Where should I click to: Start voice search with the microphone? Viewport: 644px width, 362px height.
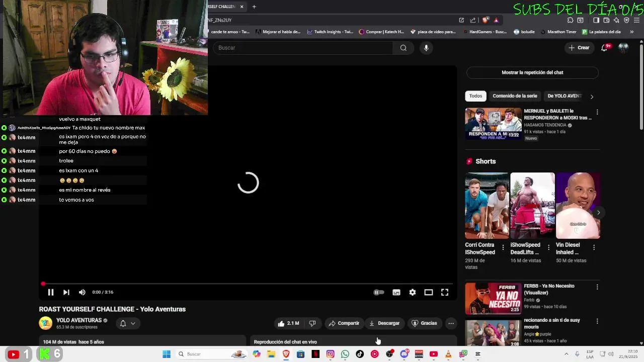[426, 48]
